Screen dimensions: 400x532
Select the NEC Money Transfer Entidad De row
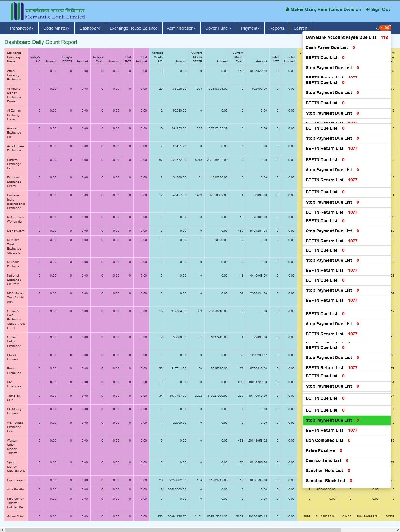[15, 503]
